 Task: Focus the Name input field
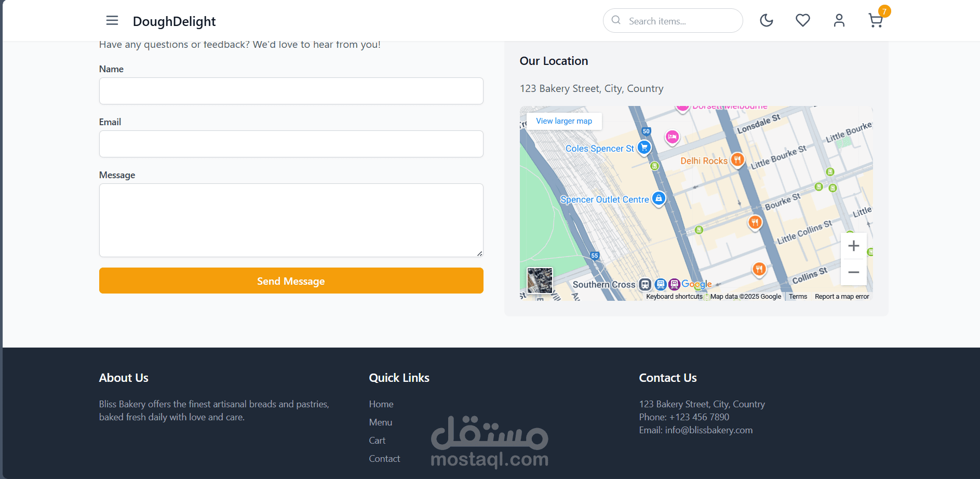(x=291, y=91)
